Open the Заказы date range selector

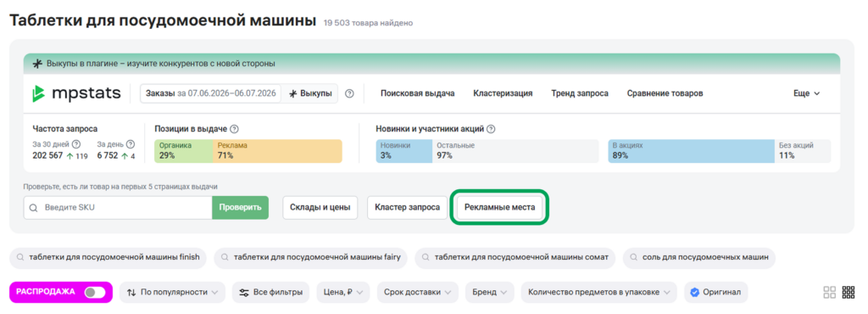tap(211, 93)
